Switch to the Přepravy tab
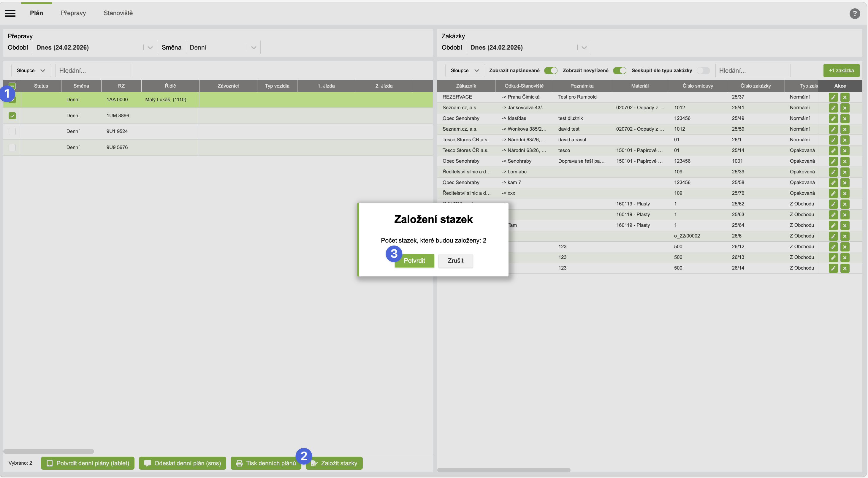Viewport: 868px width, 478px height. (x=73, y=13)
